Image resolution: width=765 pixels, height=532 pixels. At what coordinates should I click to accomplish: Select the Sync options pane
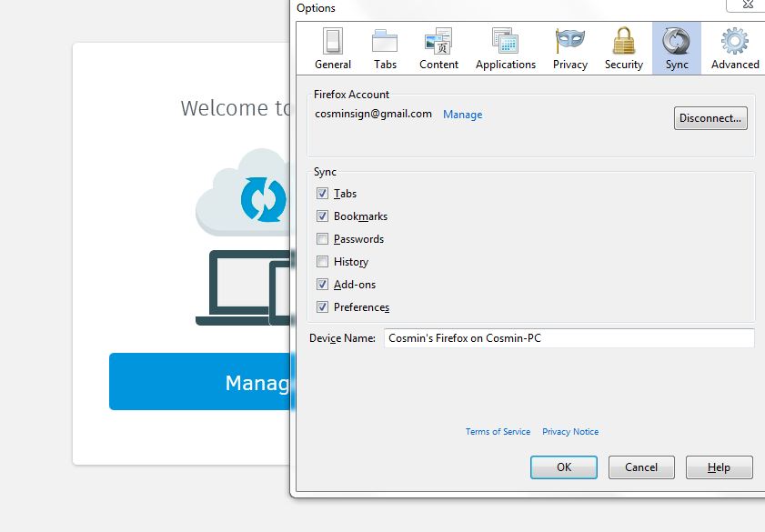point(677,48)
